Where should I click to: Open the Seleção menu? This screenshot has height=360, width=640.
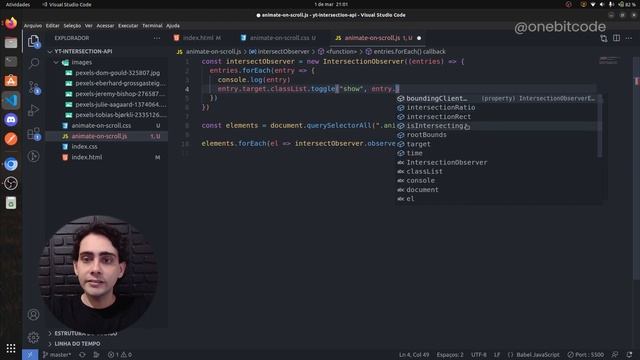click(72, 25)
